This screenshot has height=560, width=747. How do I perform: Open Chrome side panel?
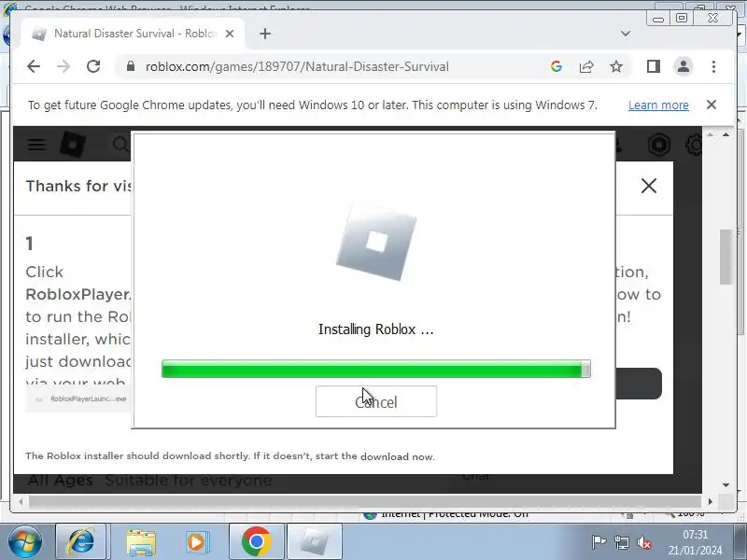653,66
